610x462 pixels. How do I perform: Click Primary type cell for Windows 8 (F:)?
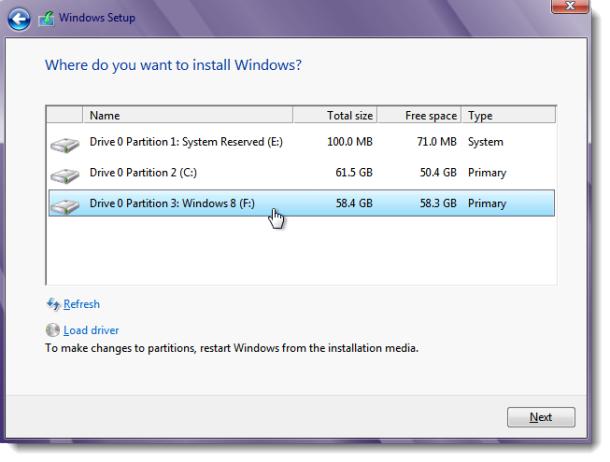pos(487,203)
